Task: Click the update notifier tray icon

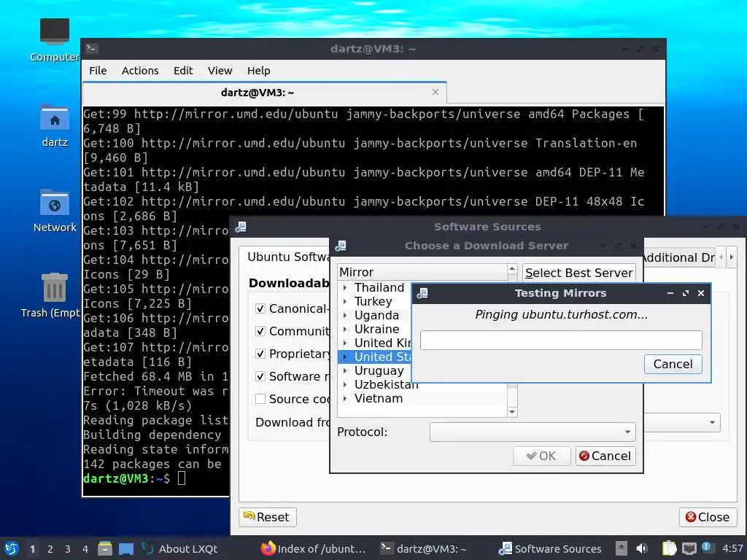Action: click(x=706, y=548)
